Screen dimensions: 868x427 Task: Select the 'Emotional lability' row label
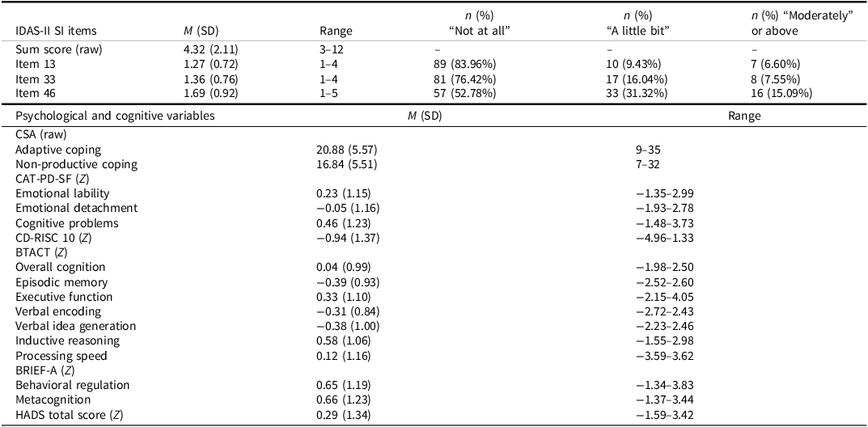click(x=62, y=193)
